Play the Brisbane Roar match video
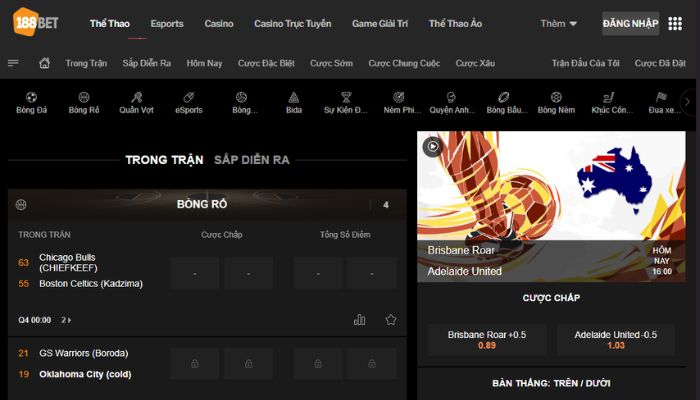 click(432, 146)
